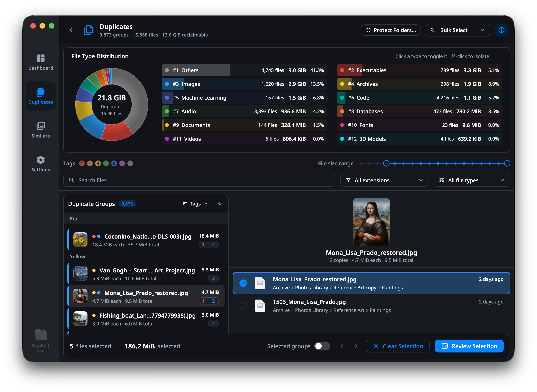
Task: Click the DuoBolt logo icon
Action: 41,335
